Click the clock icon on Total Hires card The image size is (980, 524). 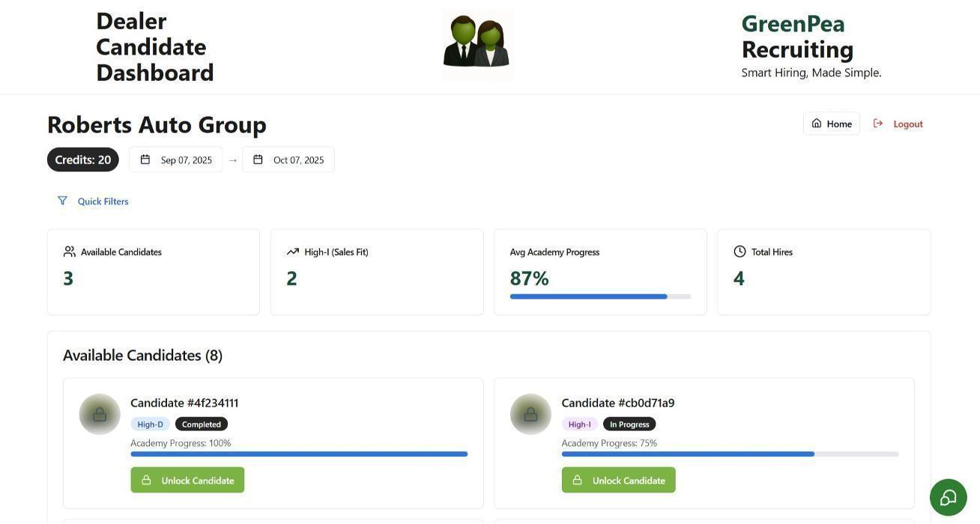739,252
